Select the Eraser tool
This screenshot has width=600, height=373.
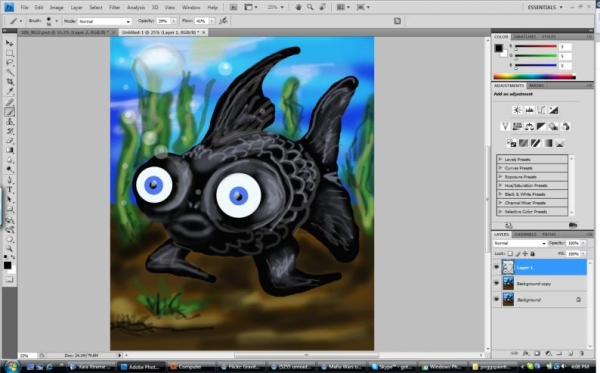point(10,141)
